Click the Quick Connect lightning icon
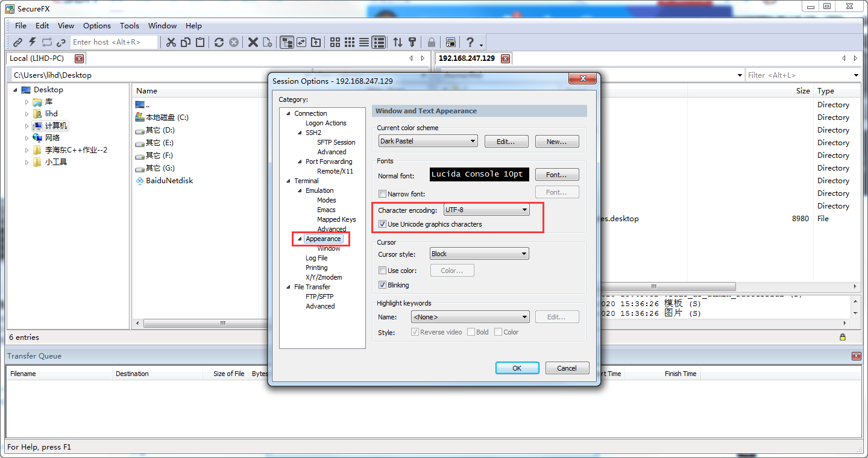 pos(32,42)
